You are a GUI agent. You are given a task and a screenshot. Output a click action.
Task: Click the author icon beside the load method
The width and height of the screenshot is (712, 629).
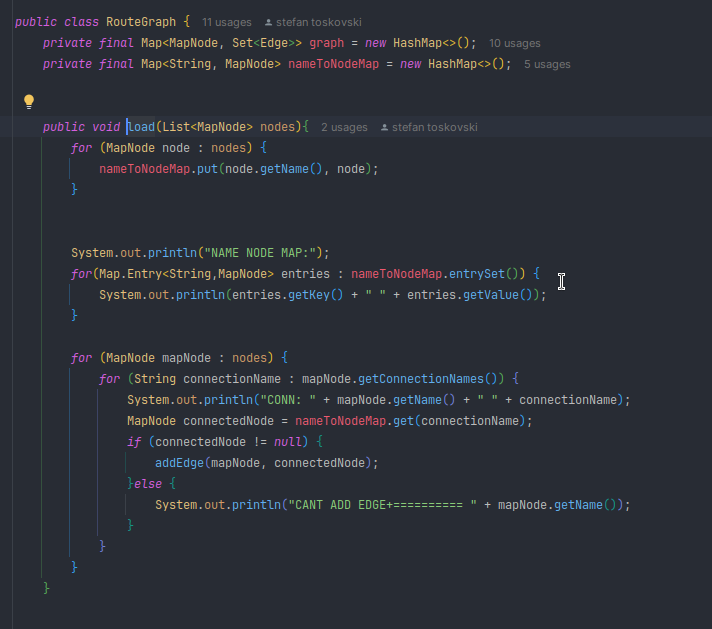tap(384, 128)
